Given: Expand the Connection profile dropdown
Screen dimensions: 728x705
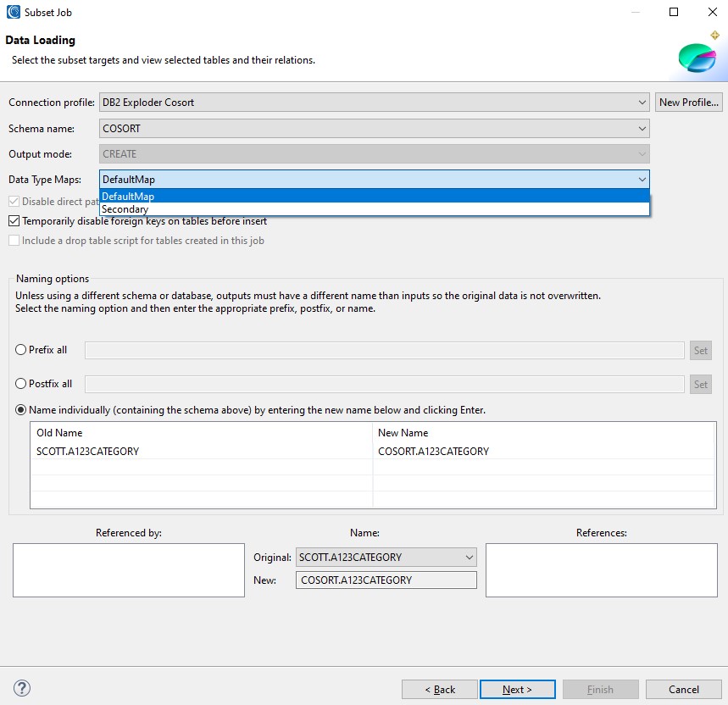Looking at the screenshot, I should coord(642,103).
